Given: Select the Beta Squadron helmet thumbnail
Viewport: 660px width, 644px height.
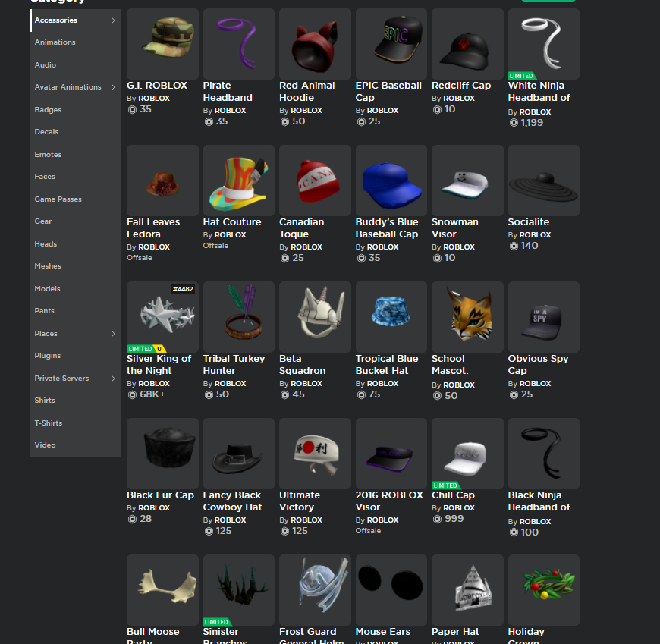Looking at the screenshot, I should tap(315, 317).
